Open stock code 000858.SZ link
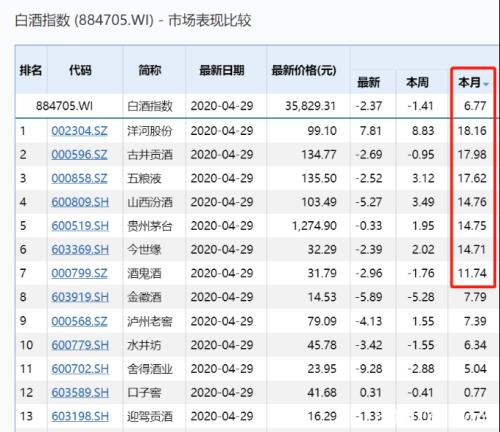 coord(79,178)
